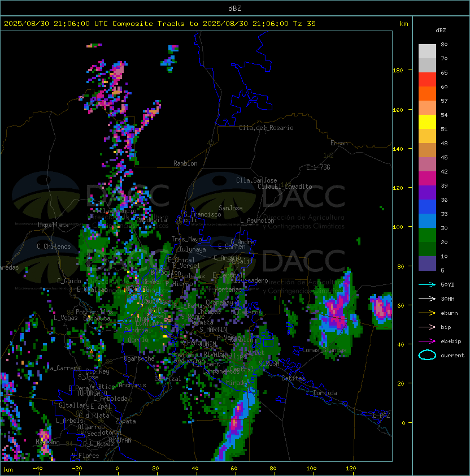Pick the green 20–30 dBZ swatch

427,235
